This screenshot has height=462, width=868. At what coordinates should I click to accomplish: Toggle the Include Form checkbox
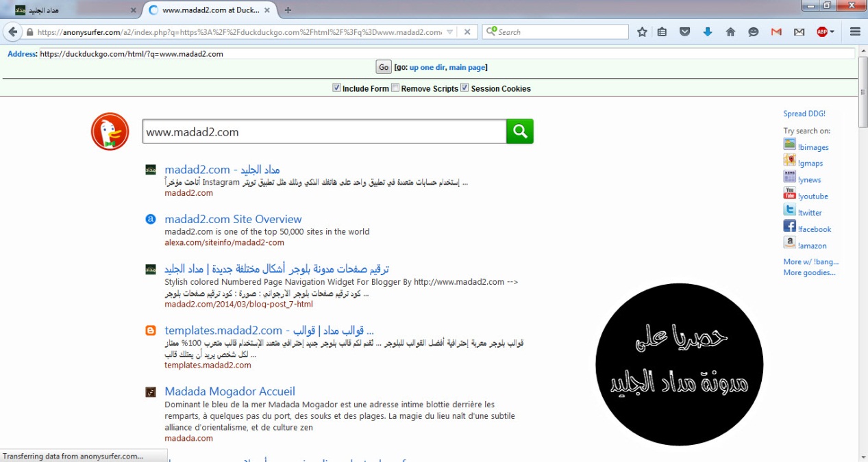coord(336,88)
